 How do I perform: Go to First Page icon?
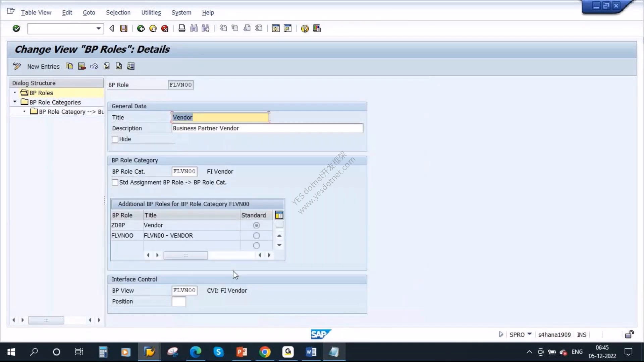tap(223, 28)
